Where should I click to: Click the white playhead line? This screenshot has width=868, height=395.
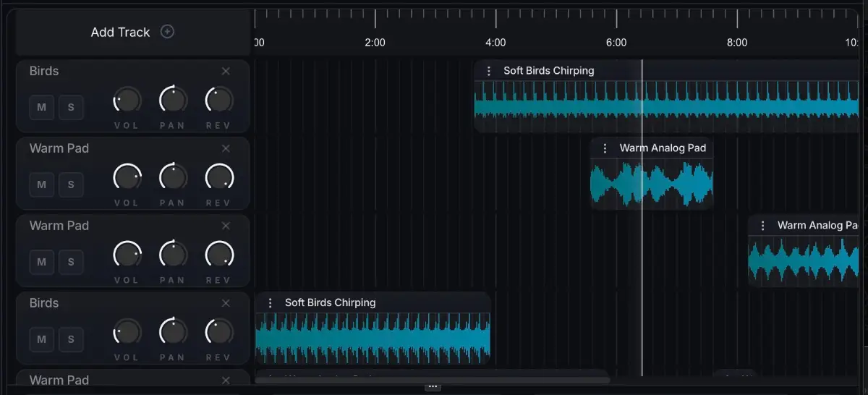(x=642, y=217)
